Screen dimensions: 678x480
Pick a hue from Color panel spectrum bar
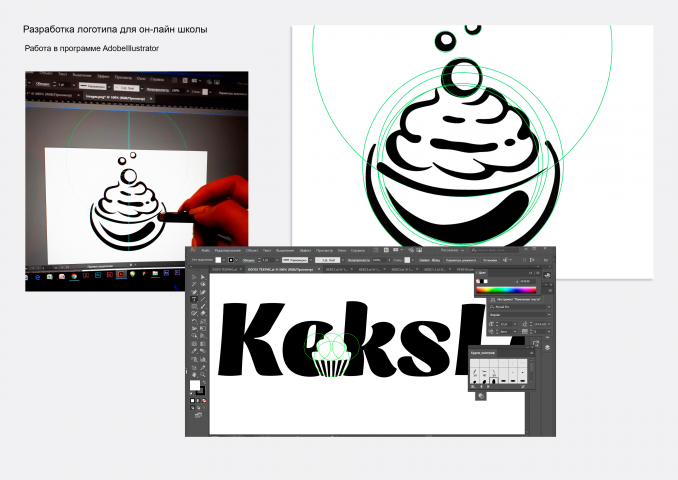[x=506, y=290]
